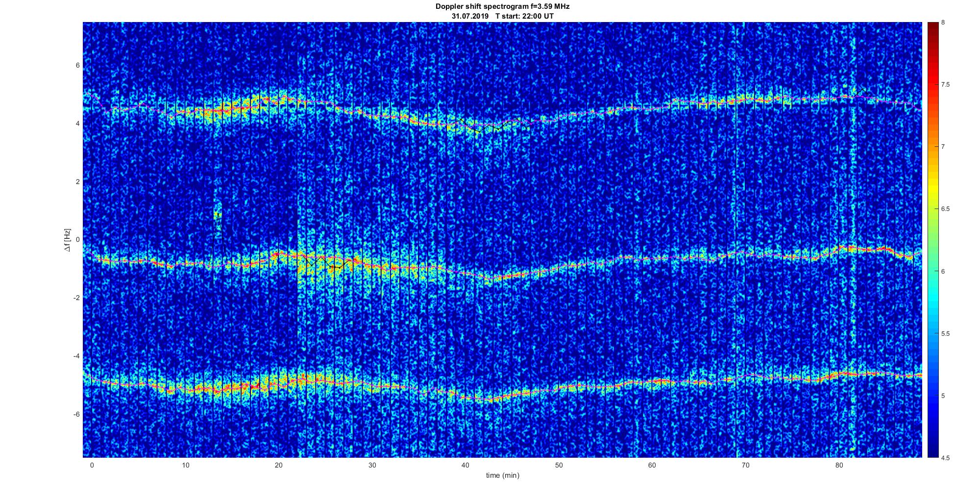This screenshot has height=491, width=980.
Task: Click the y-axis label 'Δf [Hz]'
Action: click(68, 240)
